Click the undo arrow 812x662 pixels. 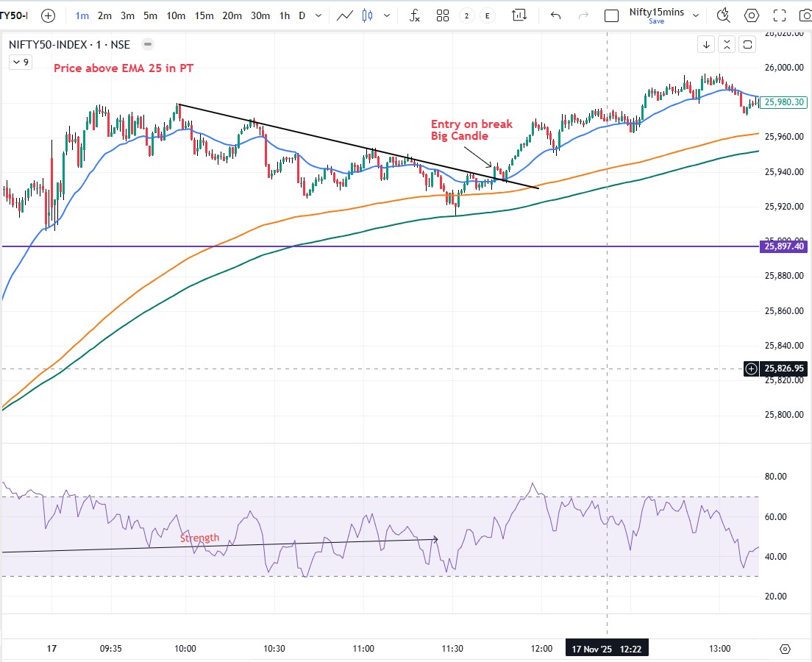point(555,15)
